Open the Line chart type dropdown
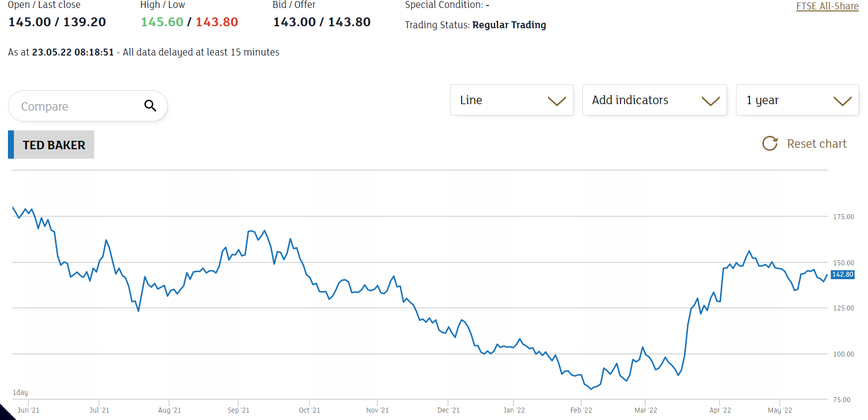Screen dimensions: 868x420 click(511, 100)
